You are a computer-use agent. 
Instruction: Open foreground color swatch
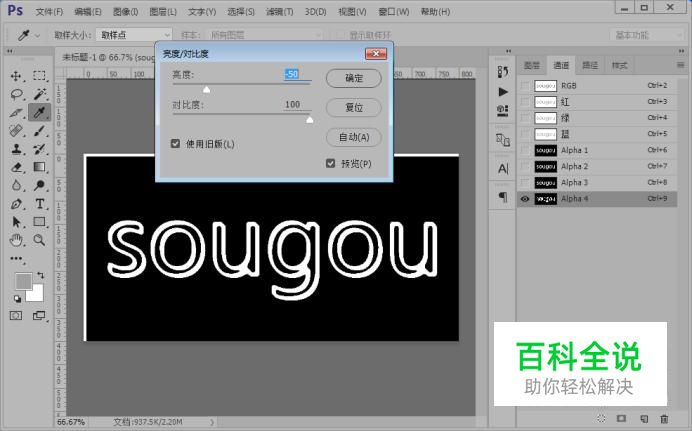[x=23, y=281]
